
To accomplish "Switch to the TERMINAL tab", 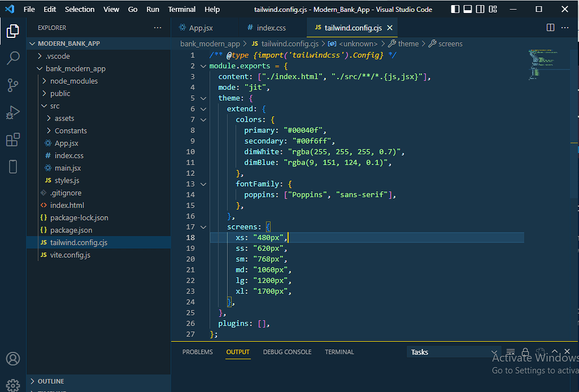I will pyautogui.click(x=339, y=351).
